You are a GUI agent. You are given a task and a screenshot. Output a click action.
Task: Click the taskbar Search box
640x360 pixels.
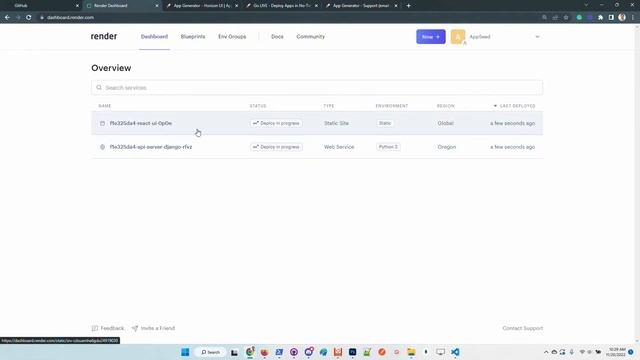(211, 352)
